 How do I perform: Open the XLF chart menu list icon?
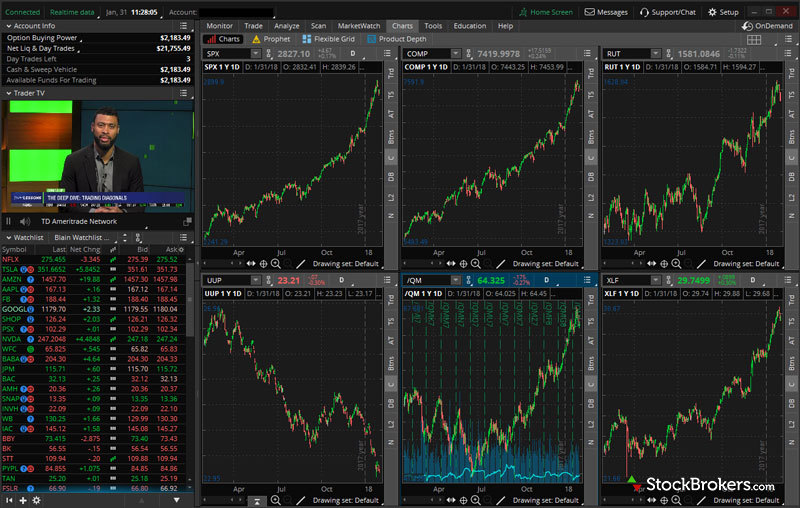788,280
